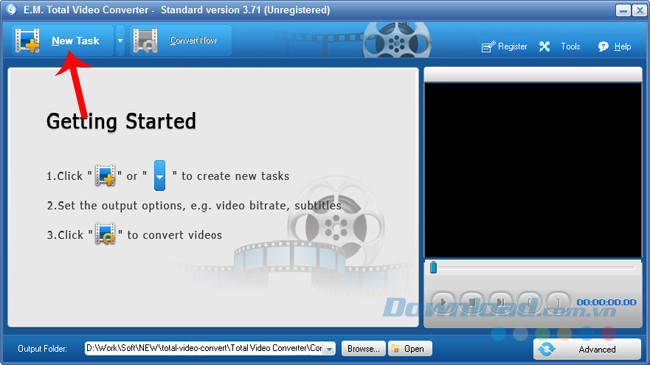The image size is (650, 365).
Task: Minimize the Total Video Converter window
Action: pos(623,10)
